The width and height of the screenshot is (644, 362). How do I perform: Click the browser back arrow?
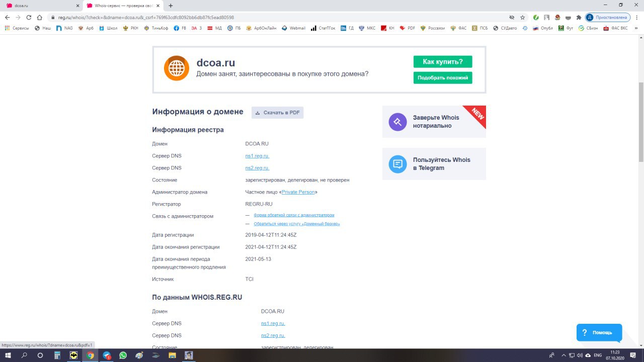7,17
